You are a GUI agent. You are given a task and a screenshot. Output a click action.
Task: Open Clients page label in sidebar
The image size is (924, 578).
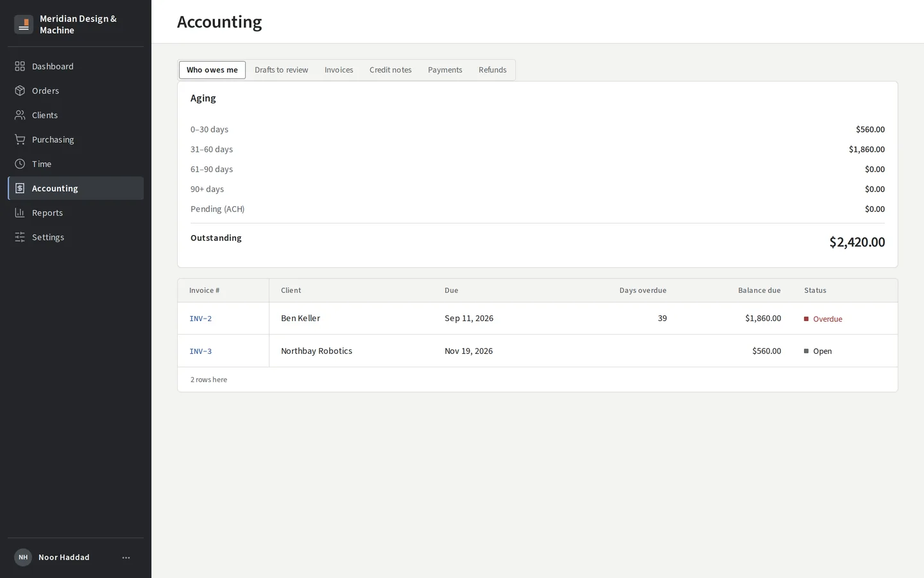point(45,115)
